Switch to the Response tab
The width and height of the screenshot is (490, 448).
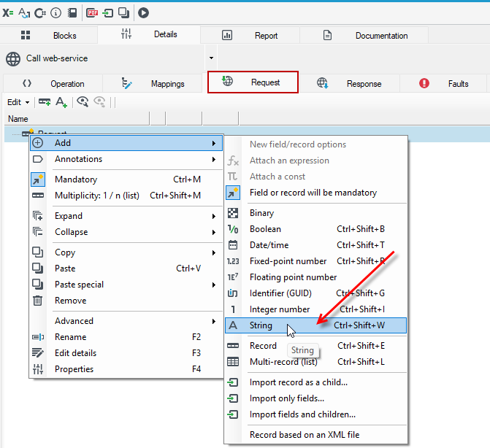click(x=349, y=84)
